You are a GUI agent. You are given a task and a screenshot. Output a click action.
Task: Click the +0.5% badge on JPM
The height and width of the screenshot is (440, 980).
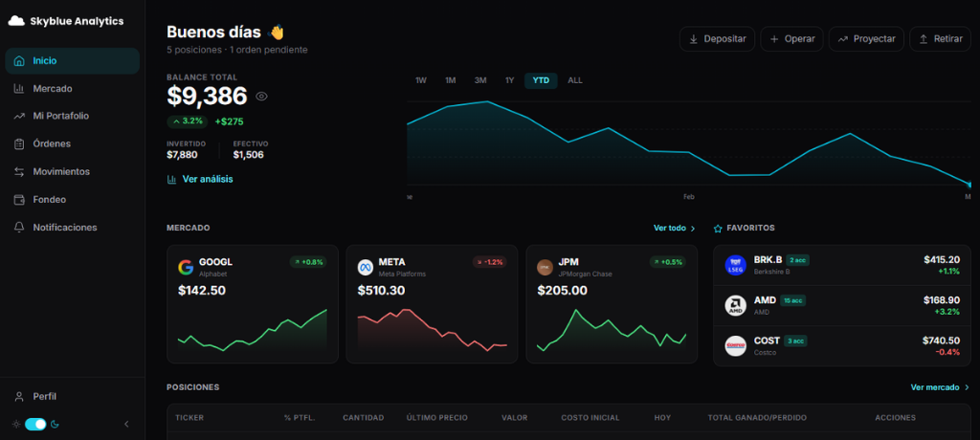(667, 262)
